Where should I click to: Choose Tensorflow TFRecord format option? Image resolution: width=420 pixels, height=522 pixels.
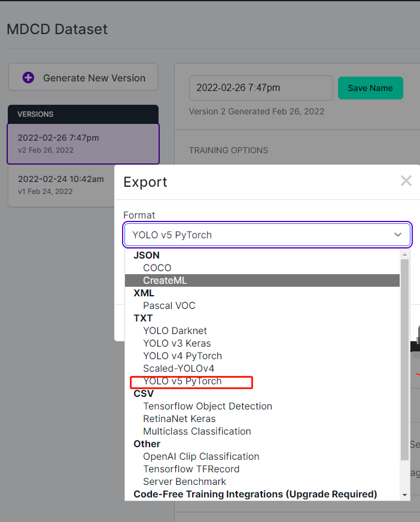point(262,469)
